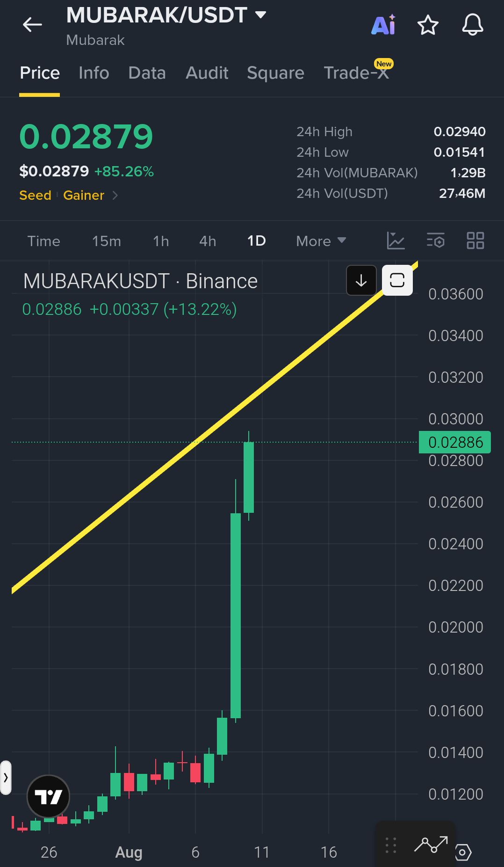This screenshot has width=504, height=867.
Task: Select the Time chart interval
Action: click(44, 241)
